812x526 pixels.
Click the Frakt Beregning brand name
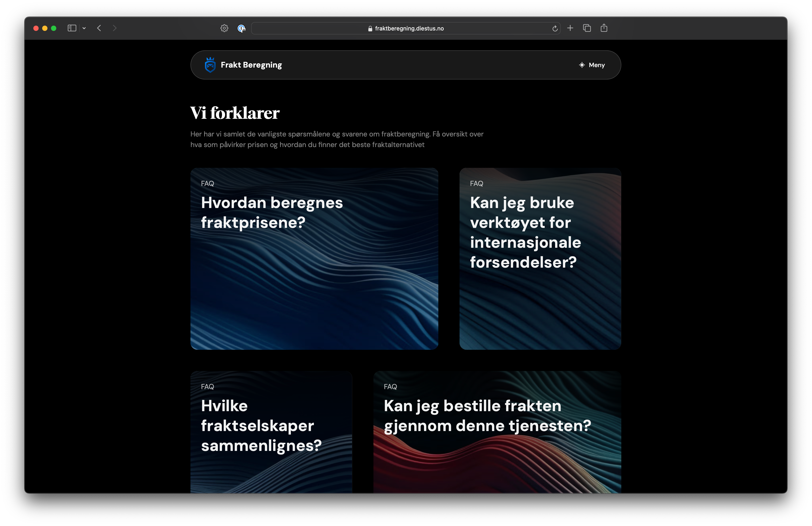251,65
